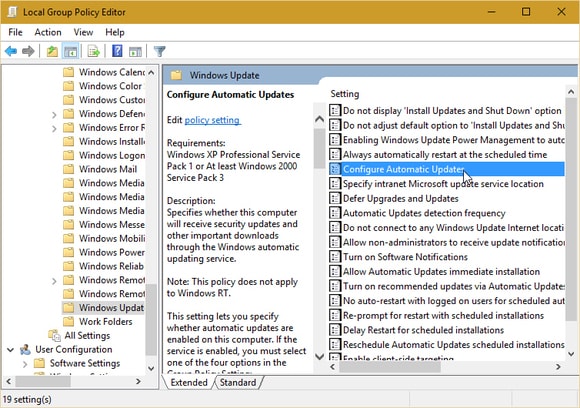
Task: Click the Filter funnel toolbar icon
Action: (159, 51)
